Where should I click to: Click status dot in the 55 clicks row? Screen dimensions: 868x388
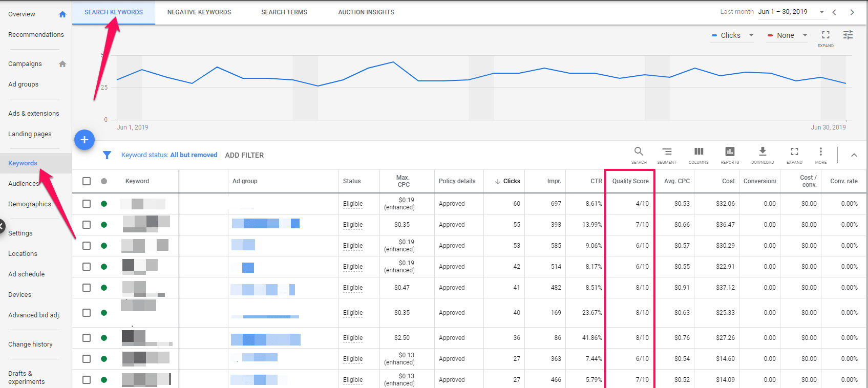coord(104,225)
